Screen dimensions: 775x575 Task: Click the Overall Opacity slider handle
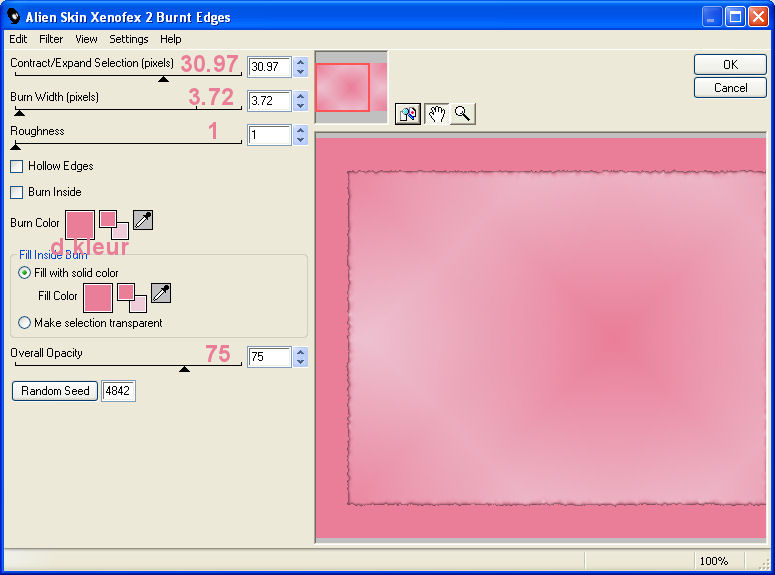pos(184,369)
